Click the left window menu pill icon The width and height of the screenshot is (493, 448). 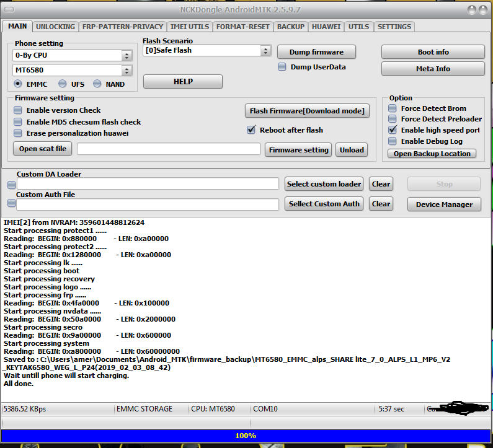pos(9,10)
